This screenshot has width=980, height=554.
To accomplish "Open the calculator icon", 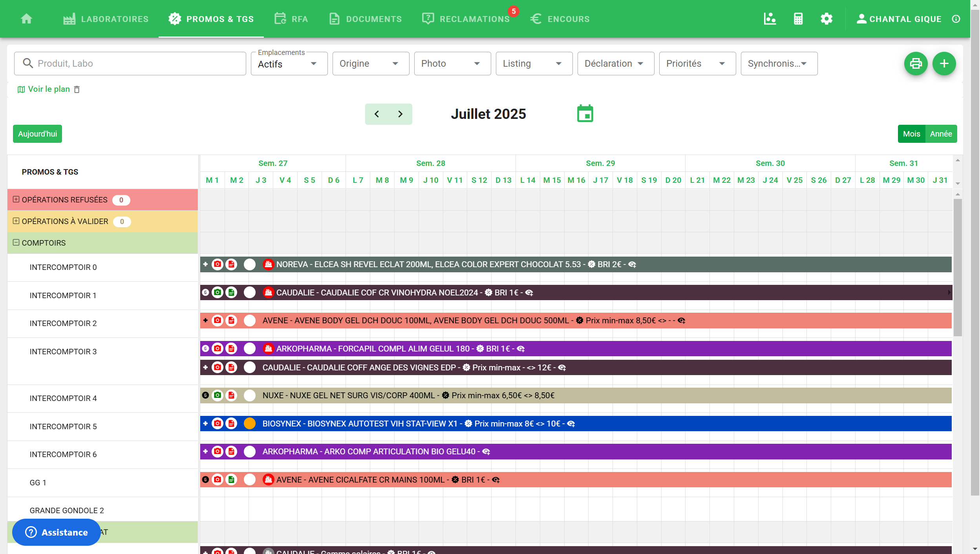I will [x=798, y=18].
